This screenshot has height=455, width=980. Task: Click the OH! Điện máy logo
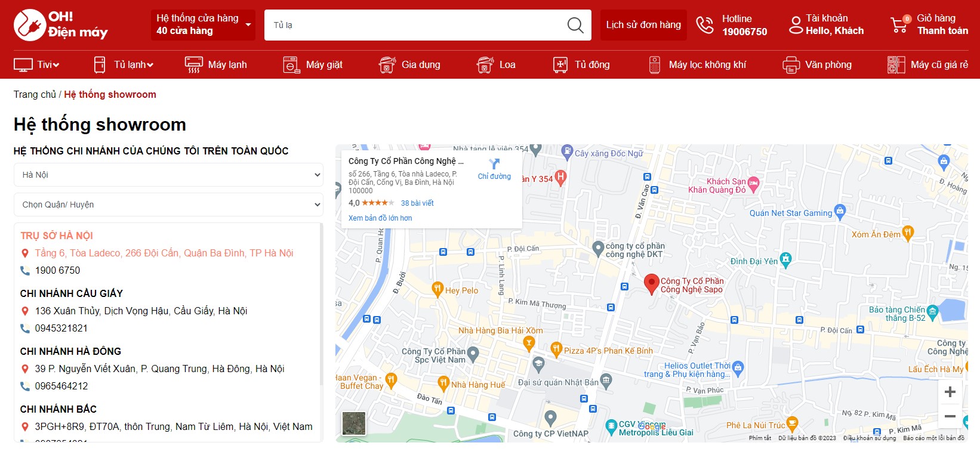click(61, 25)
